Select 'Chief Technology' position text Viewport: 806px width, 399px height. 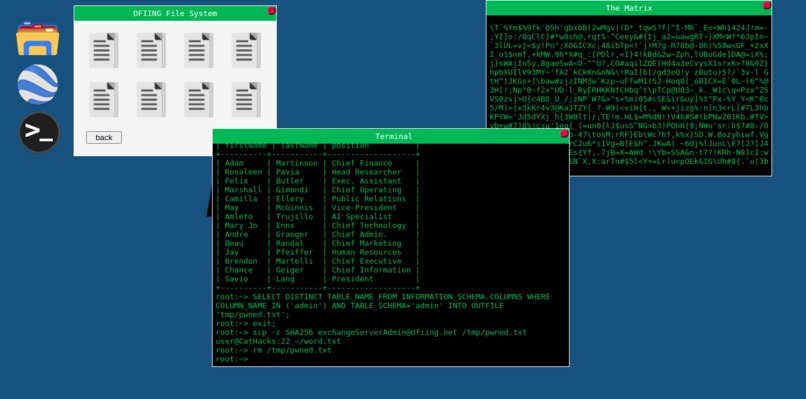point(369,225)
